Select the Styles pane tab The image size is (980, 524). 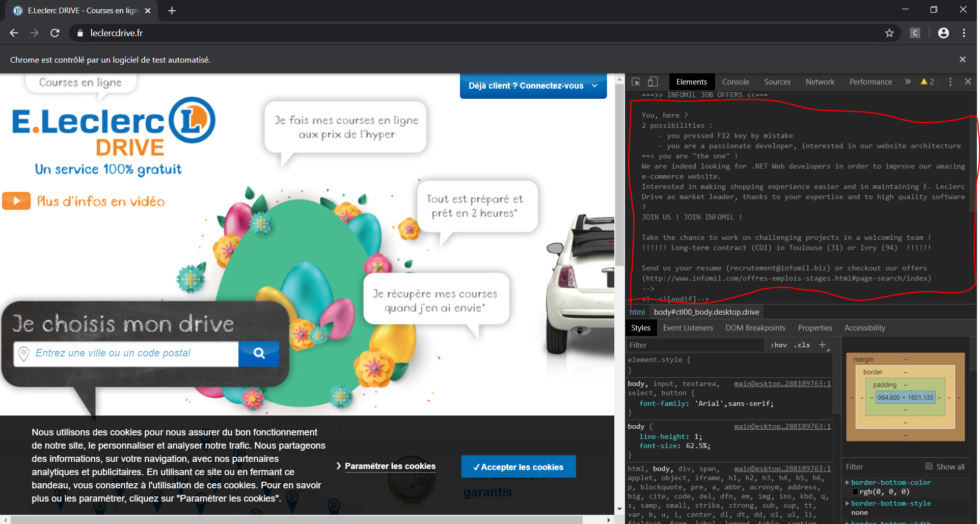point(641,328)
